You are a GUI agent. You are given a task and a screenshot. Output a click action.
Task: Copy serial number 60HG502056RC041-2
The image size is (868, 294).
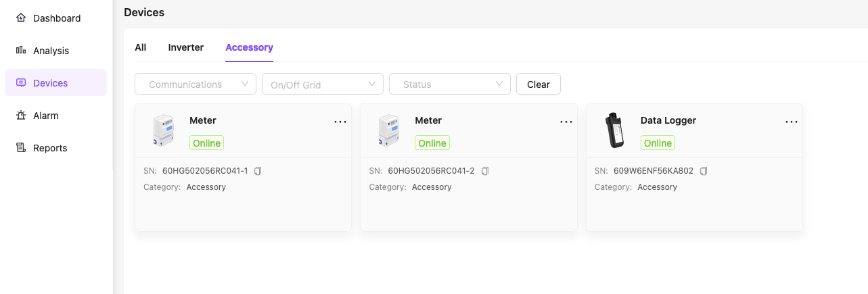484,171
